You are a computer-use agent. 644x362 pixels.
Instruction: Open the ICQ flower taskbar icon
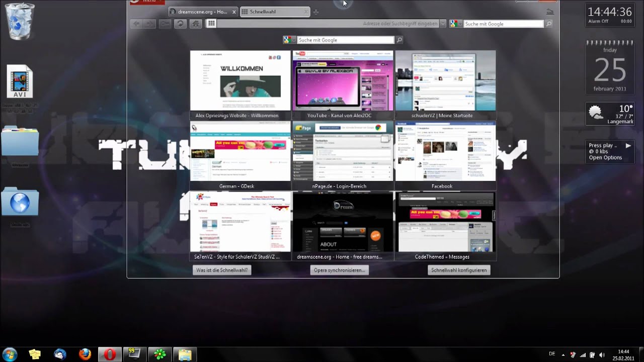point(160,354)
